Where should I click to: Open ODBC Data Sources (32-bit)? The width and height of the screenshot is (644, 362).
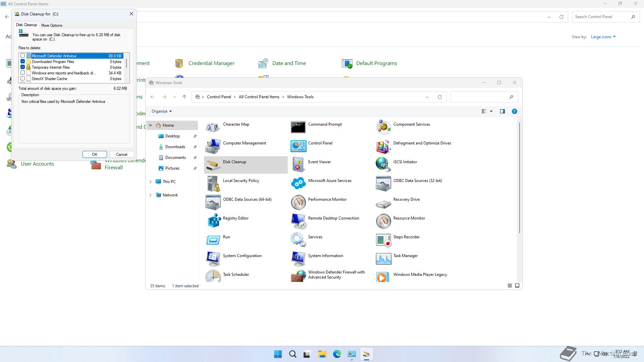click(383, 184)
